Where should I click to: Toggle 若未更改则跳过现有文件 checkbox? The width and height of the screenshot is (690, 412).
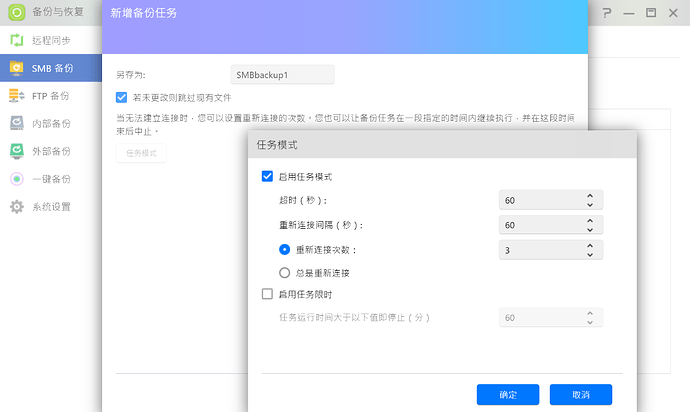[x=121, y=97]
